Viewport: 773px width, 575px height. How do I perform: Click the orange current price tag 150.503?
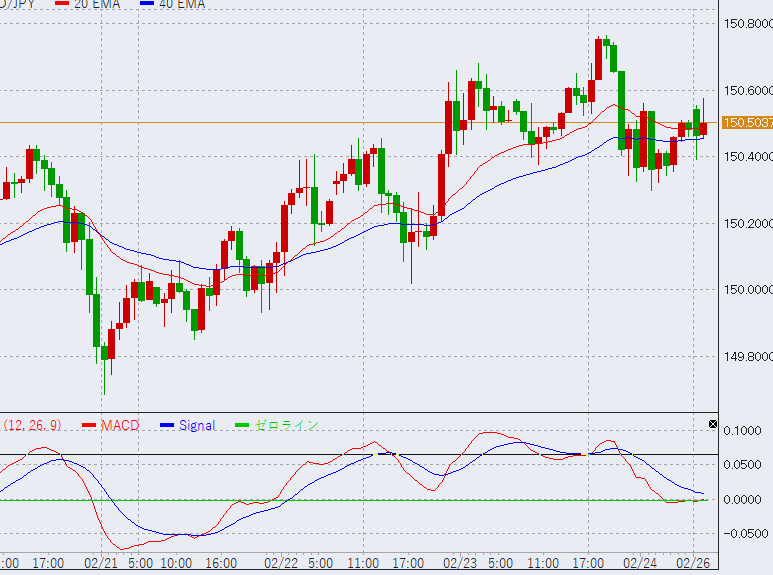[746, 123]
